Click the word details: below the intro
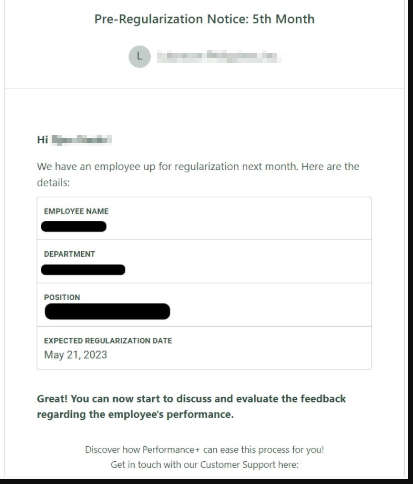The height and width of the screenshot is (484, 413). pos(53,182)
